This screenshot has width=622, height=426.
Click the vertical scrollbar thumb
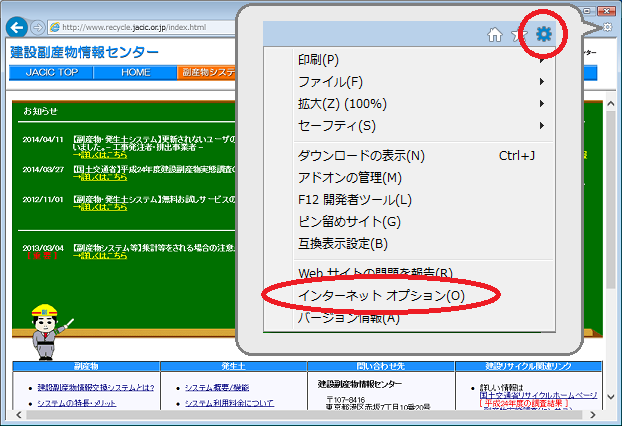610,199
